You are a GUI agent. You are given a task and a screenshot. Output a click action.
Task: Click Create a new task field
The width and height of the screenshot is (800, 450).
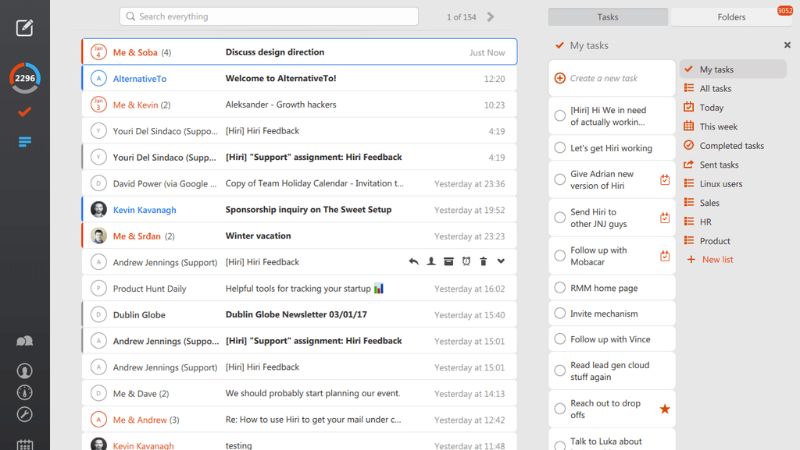[612, 78]
